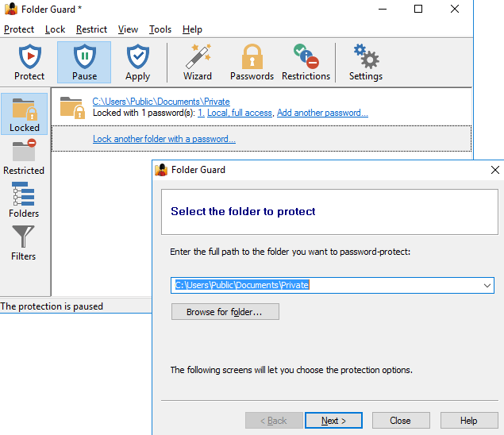This screenshot has width=504, height=435.
Task: Click the 'Local, full access' link
Action: point(240,113)
